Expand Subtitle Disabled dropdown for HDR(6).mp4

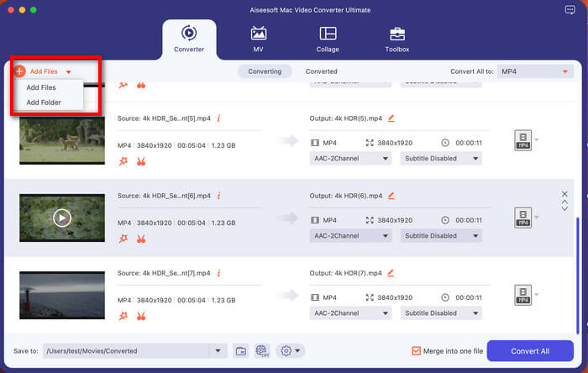click(441, 236)
